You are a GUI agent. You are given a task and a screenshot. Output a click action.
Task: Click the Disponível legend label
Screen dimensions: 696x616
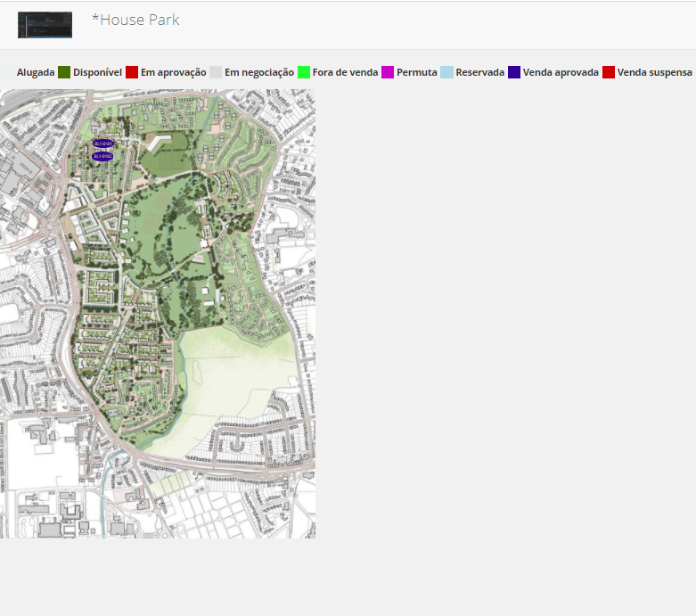pyautogui.click(x=97, y=72)
